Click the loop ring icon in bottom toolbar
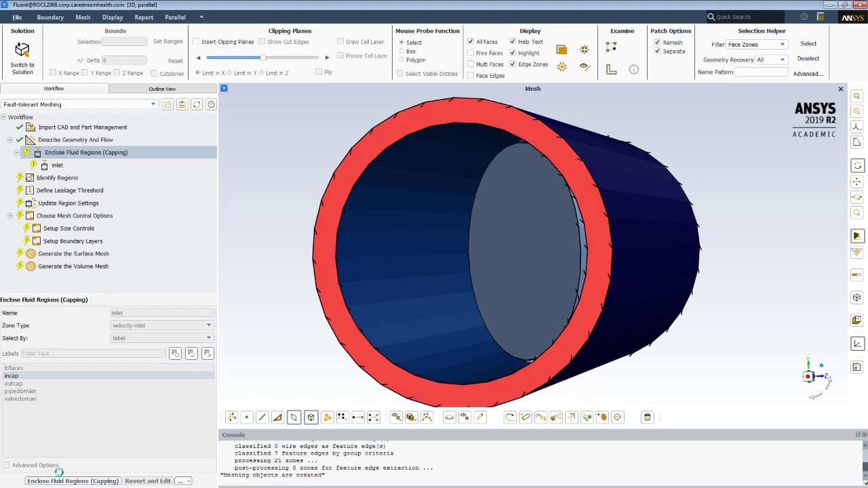 (449, 417)
